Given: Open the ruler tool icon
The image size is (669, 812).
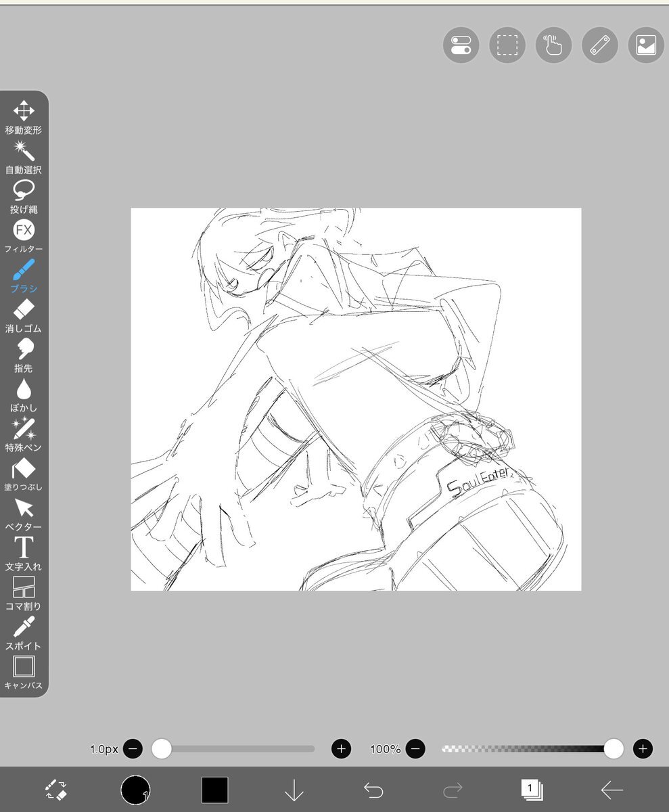Looking at the screenshot, I should pos(600,45).
